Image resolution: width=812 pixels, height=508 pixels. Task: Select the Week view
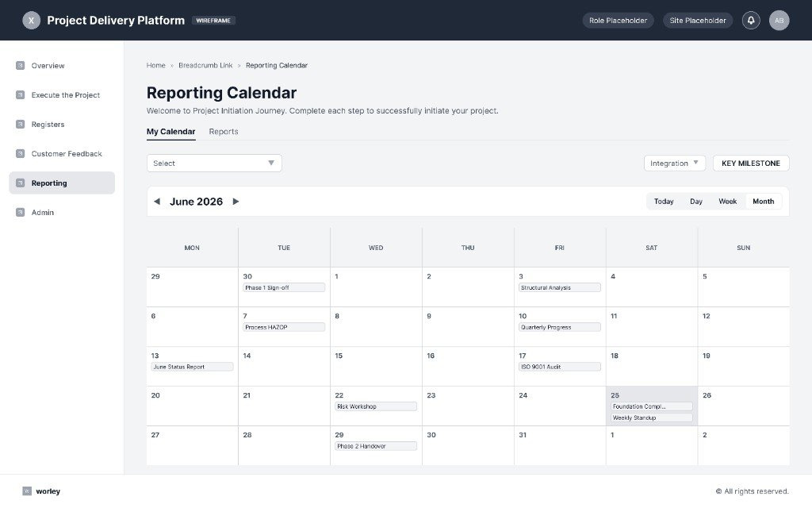tap(727, 201)
